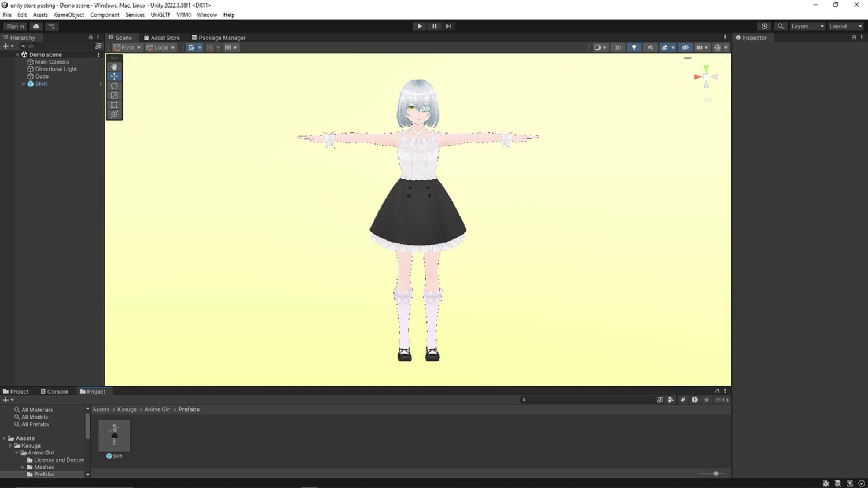Click the orientation gizmo's green Y axis
Image resolution: width=868 pixels, height=488 pixels.
(x=706, y=69)
